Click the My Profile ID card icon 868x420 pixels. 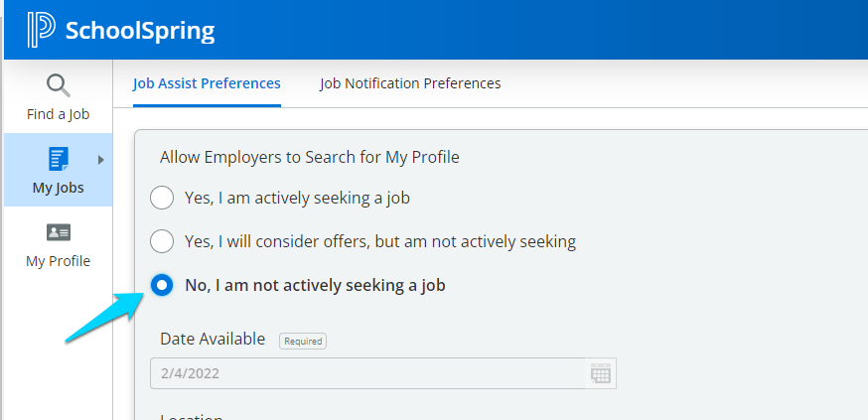coord(59,232)
